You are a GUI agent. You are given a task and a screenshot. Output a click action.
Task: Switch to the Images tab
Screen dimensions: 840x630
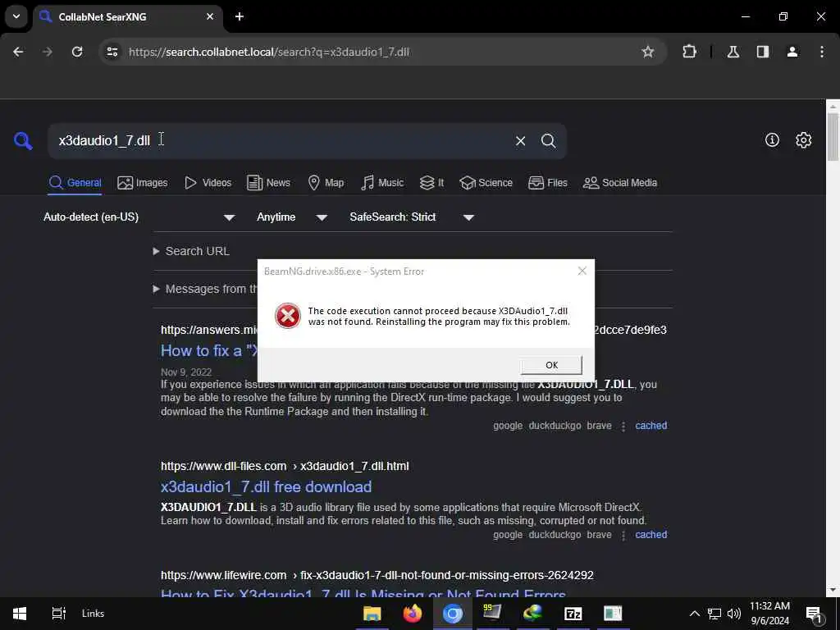143,183
